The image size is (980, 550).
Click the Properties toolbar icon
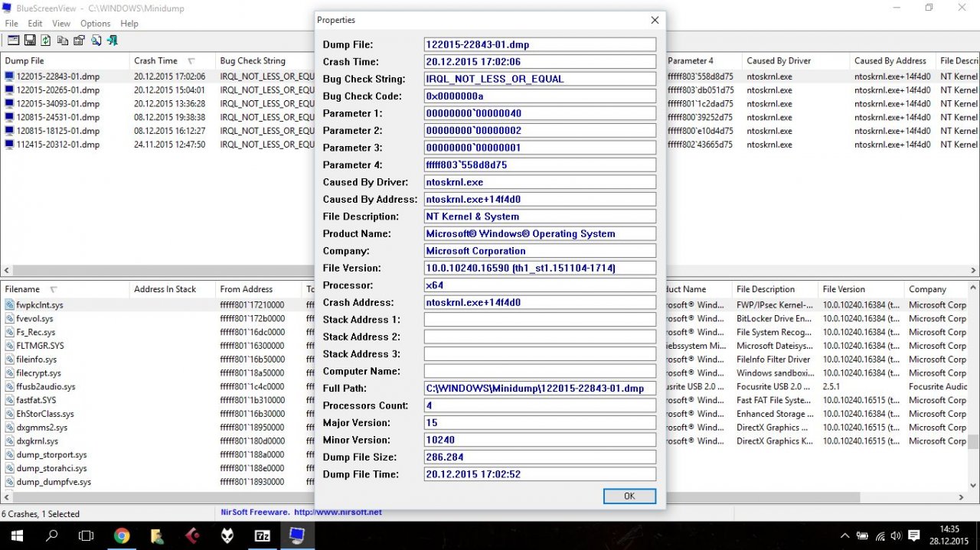[79, 41]
